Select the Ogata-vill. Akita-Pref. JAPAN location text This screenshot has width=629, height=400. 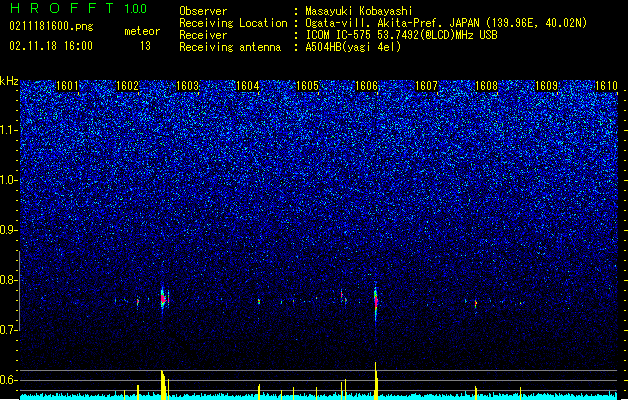coord(446,23)
